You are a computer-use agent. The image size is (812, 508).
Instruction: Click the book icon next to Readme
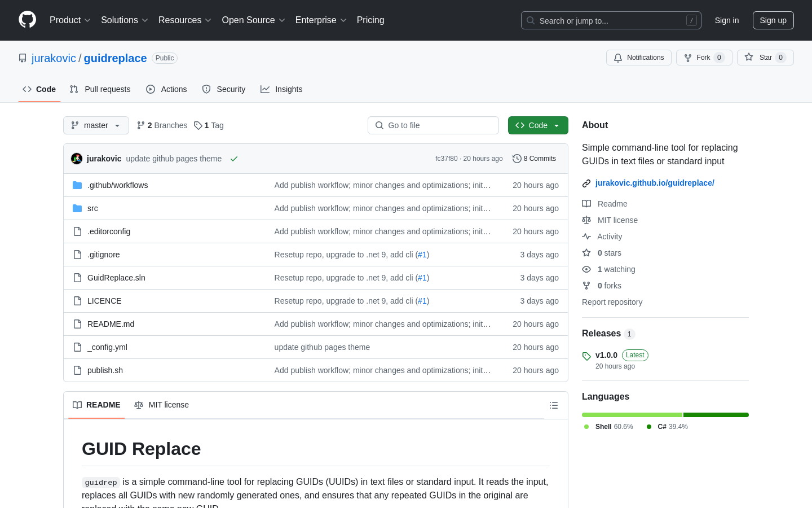[586, 204]
